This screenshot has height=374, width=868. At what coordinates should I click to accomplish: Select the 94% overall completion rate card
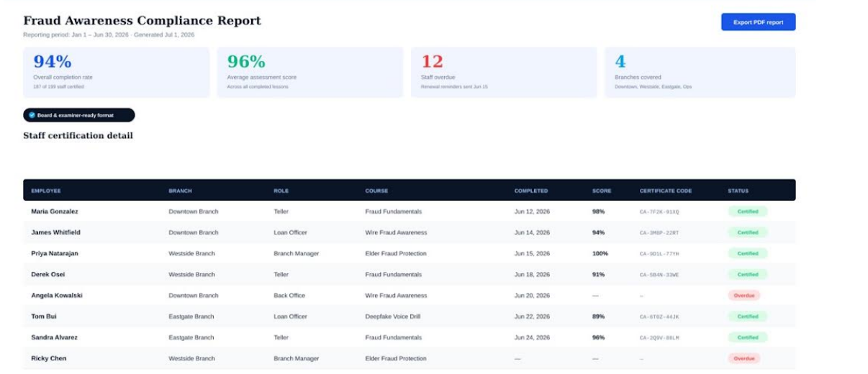(117, 73)
